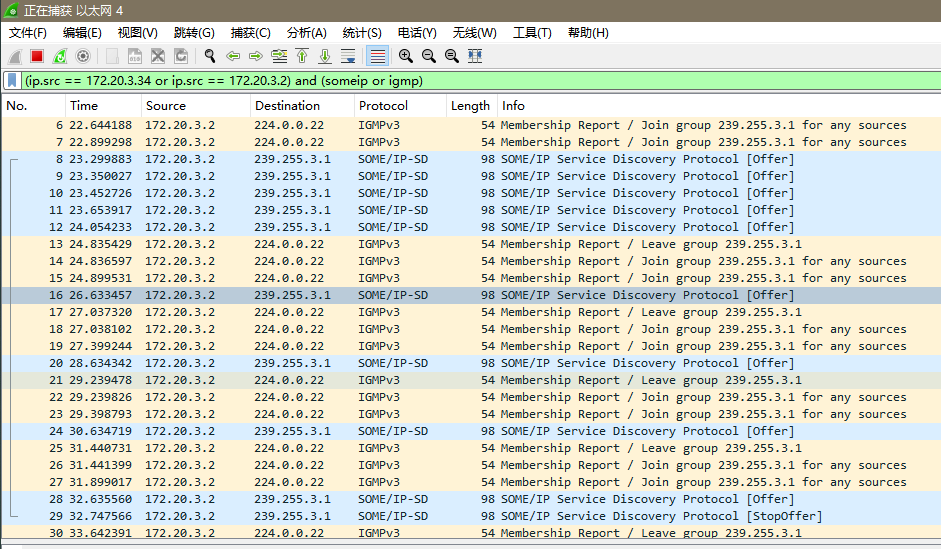Sort by the Destination column header
The image size is (941, 549).
(x=302, y=106)
